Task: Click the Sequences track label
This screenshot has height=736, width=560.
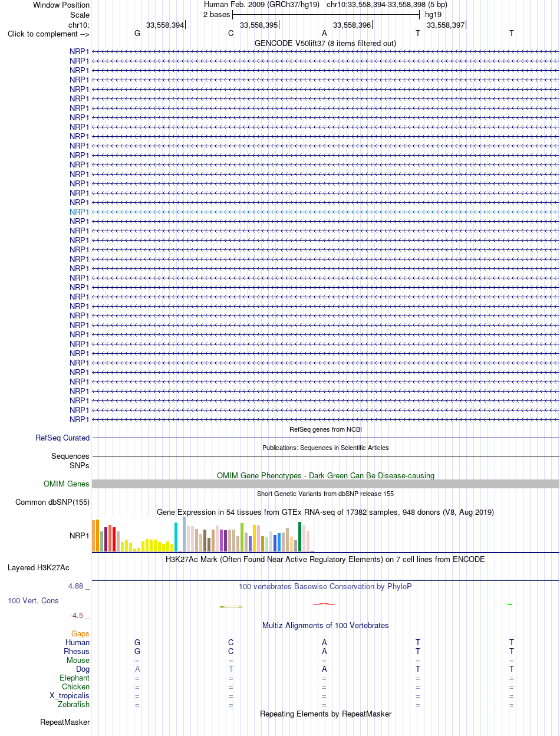Action: tap(71, 456)
